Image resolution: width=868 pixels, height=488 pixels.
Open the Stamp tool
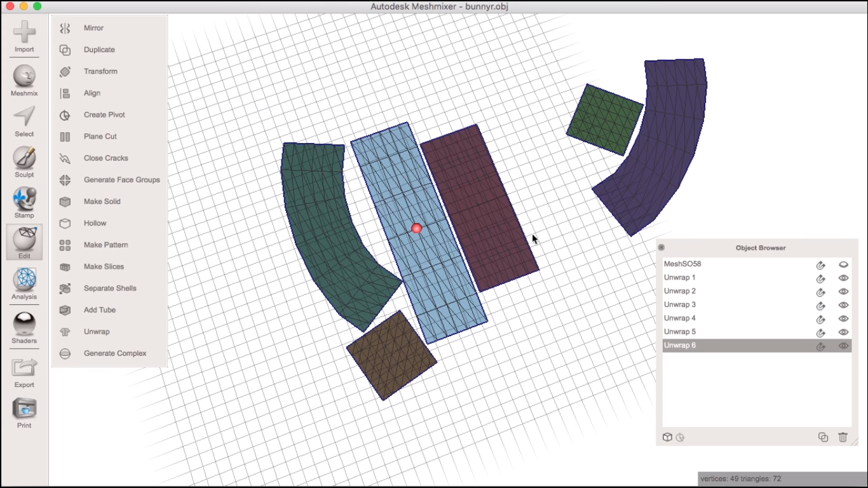pyautogui.click(x=24, y=202)
